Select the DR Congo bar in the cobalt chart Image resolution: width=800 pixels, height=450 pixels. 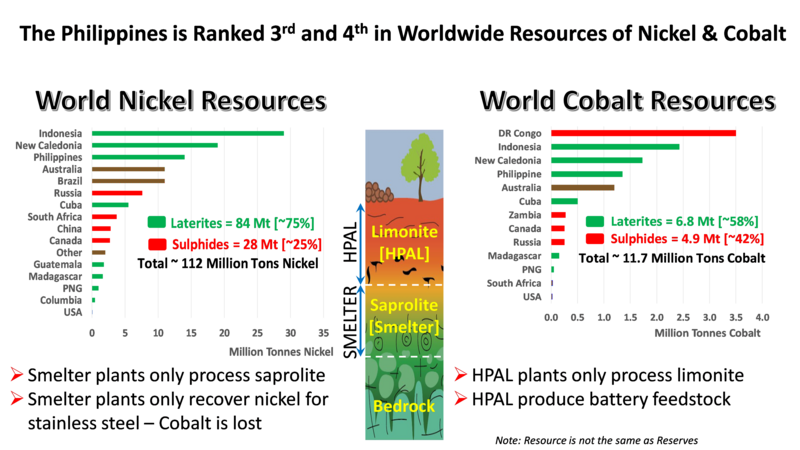643,132
